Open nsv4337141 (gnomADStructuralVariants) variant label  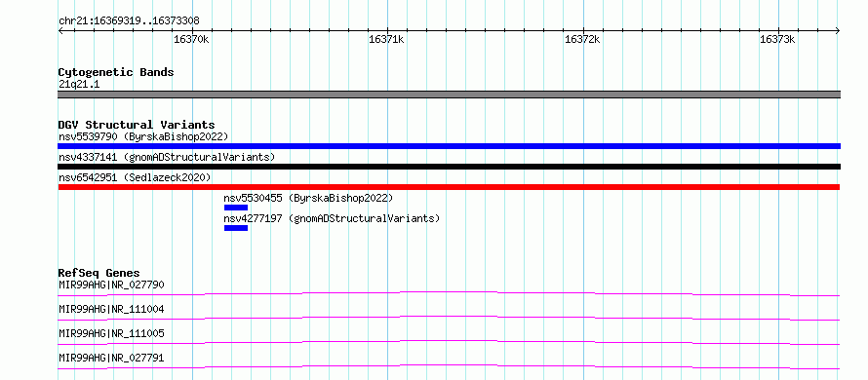(x=167, y=157)
